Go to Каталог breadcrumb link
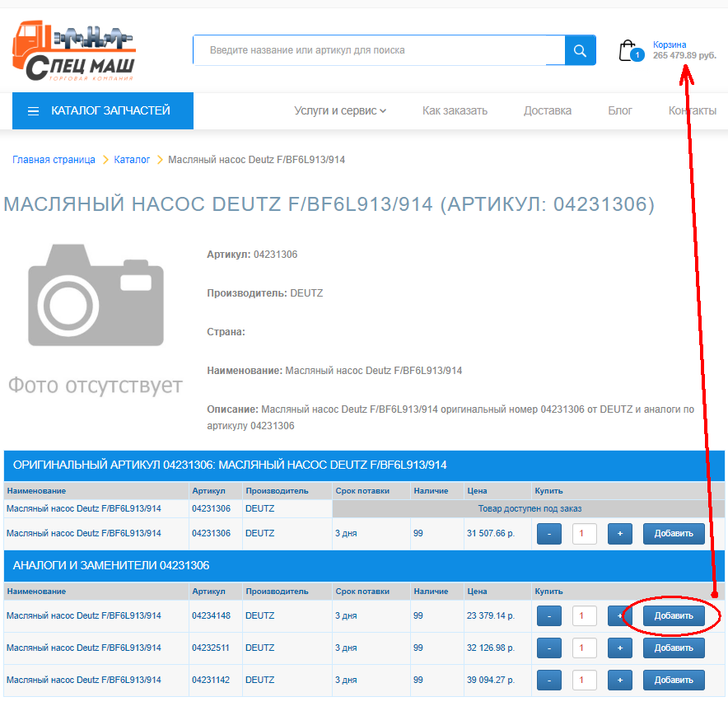728x711 pixels. tap(132, 160)
